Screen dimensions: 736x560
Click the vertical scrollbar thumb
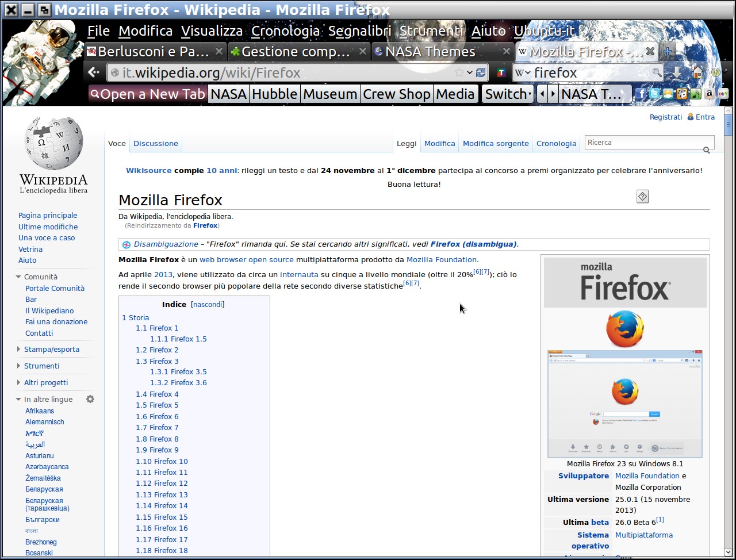click(x=729, y=125)
